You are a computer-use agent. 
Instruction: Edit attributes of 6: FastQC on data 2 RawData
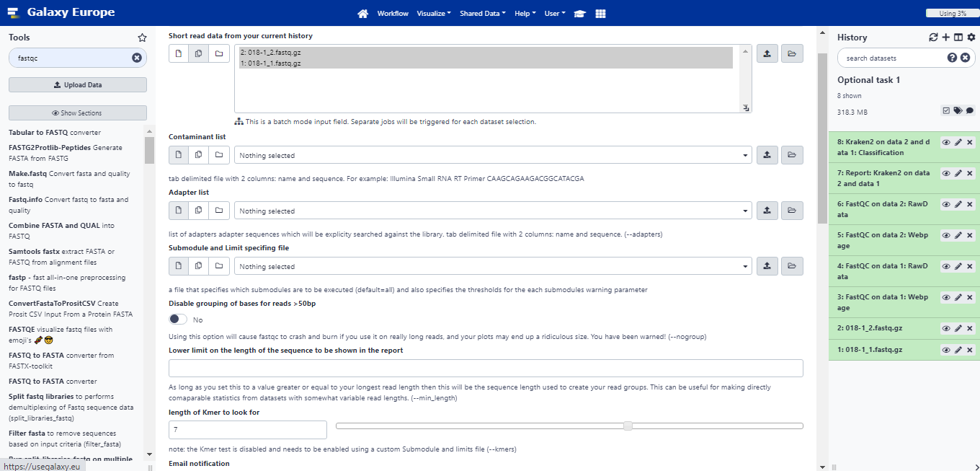pyautogui.click(x=958, y=204)
